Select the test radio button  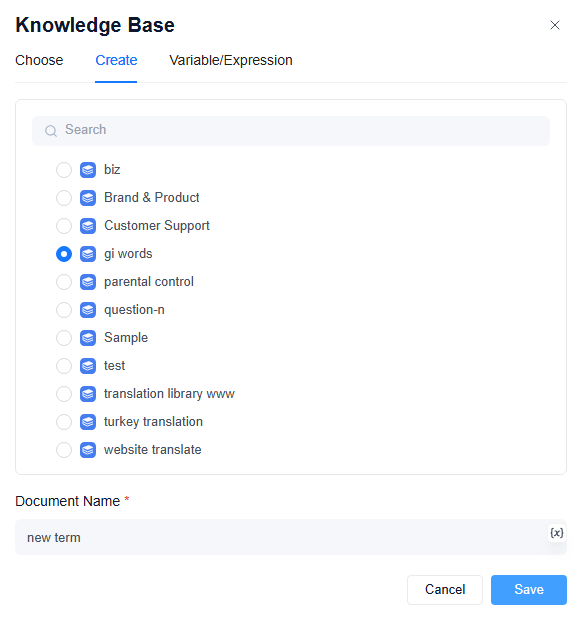point(64,366)
